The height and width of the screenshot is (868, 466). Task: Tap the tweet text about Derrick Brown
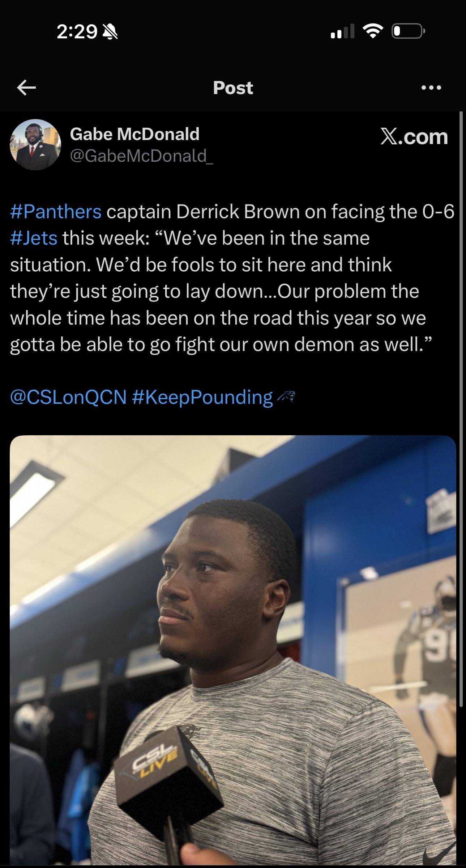pos(232,278)
